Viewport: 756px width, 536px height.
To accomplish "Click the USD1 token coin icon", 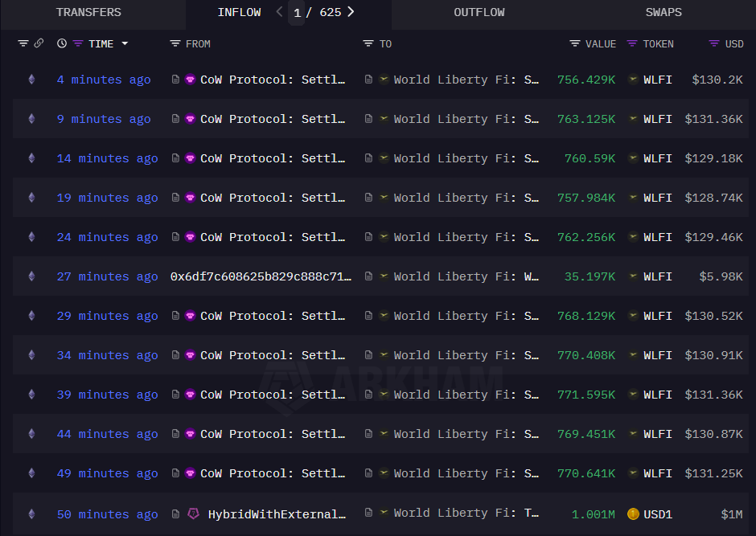I will pyautogui.click(x=634, y=513).
